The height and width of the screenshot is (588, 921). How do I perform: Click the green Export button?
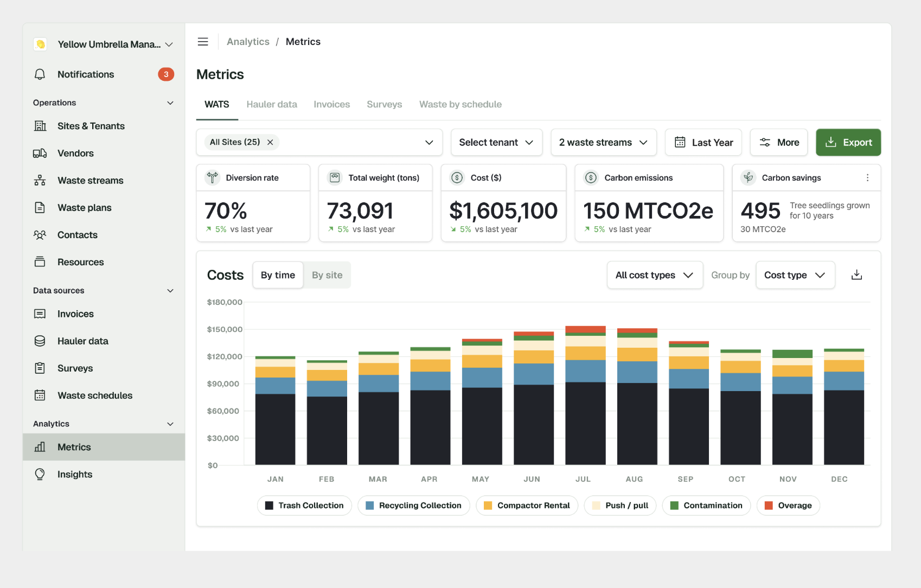[848, 142]
